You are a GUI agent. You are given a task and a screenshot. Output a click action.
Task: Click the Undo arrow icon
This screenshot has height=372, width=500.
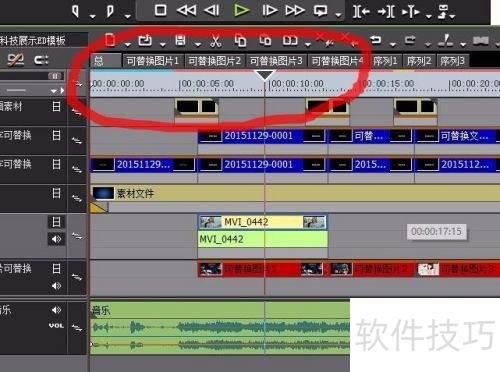(x=376, y=40)
